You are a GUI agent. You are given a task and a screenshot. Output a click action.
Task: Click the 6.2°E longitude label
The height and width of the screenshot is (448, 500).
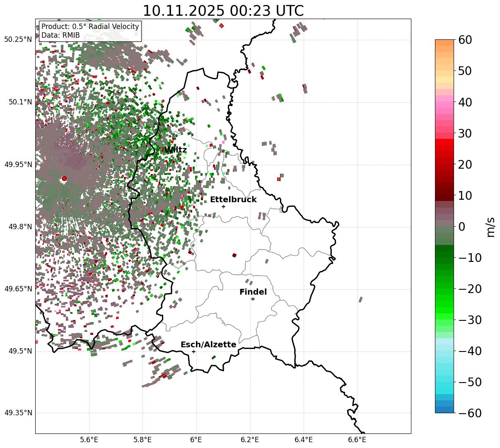click(x=250, y=439)
